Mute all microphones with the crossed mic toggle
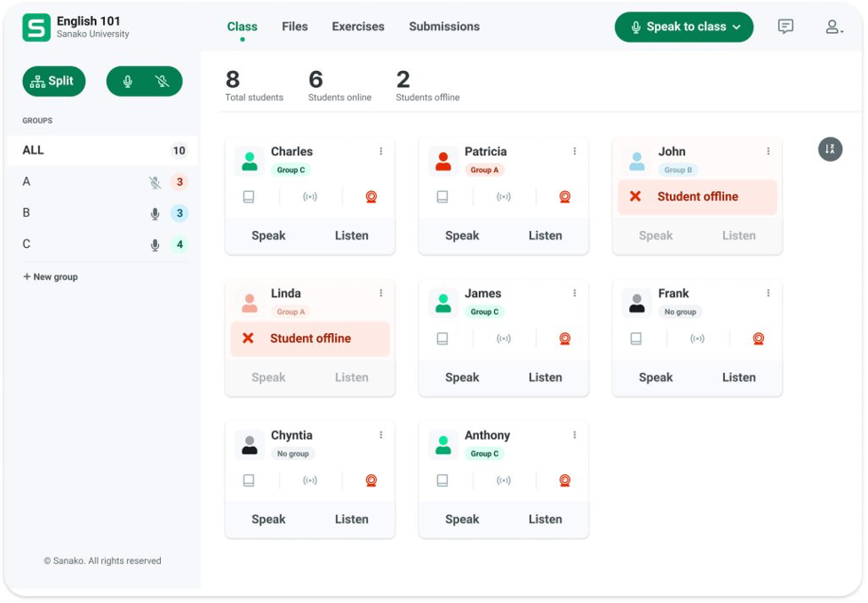 (x=162, y=82)
